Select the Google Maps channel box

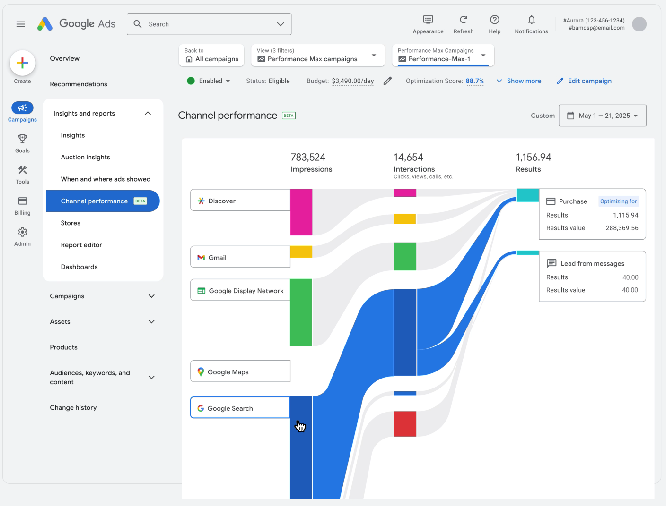(240, 371)
